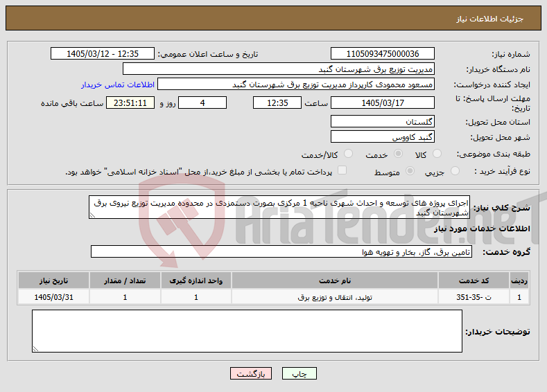Click the نوع فرآیند خرید label
The height and width of the screenshot is (392, 547).
(x=502, y=172)
